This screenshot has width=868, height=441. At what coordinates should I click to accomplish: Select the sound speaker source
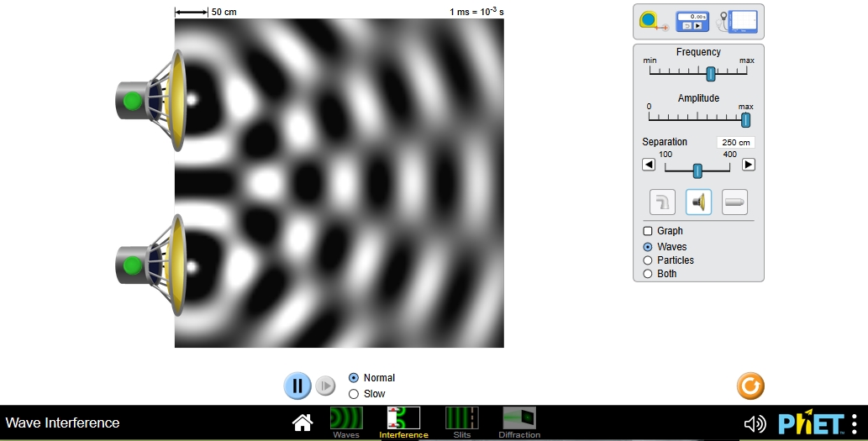(698, 202)
